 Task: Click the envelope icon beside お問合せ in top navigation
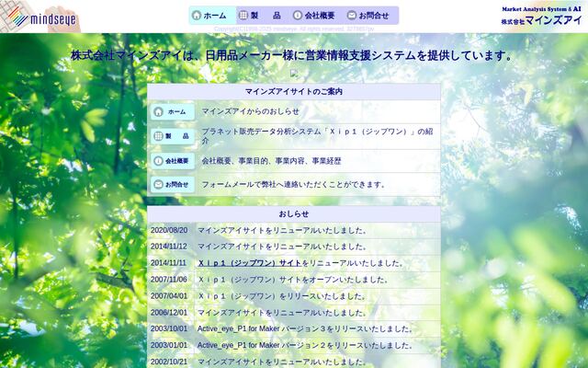(351, 16)
